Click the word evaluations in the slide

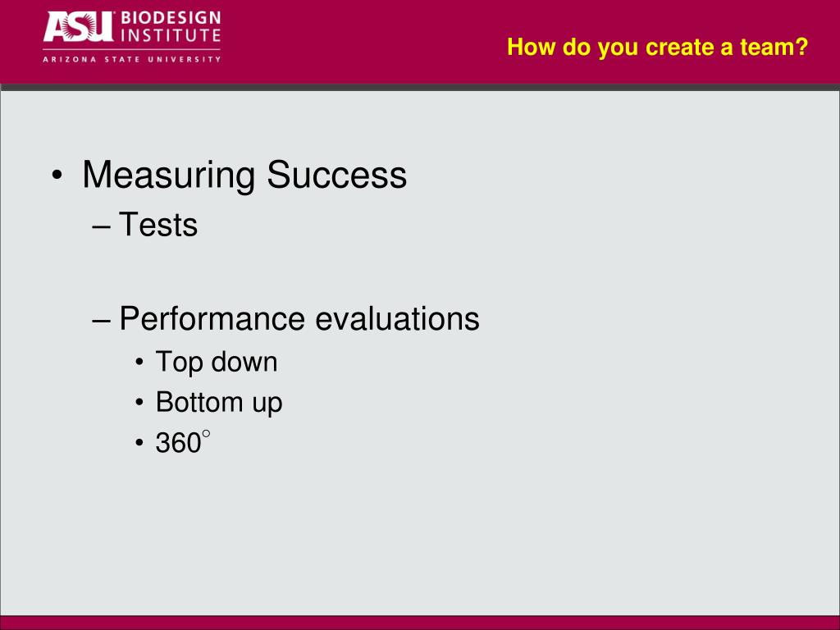(x=398, y=319)
